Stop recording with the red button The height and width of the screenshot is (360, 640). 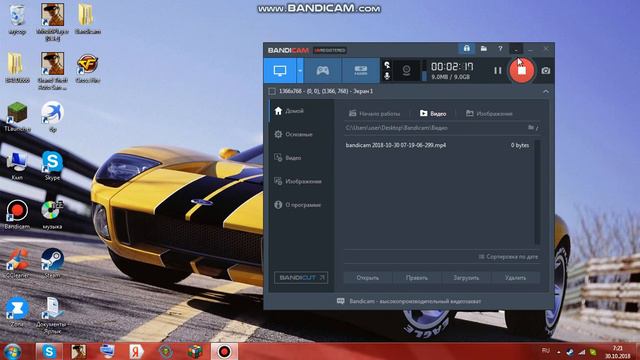(521, 70)
